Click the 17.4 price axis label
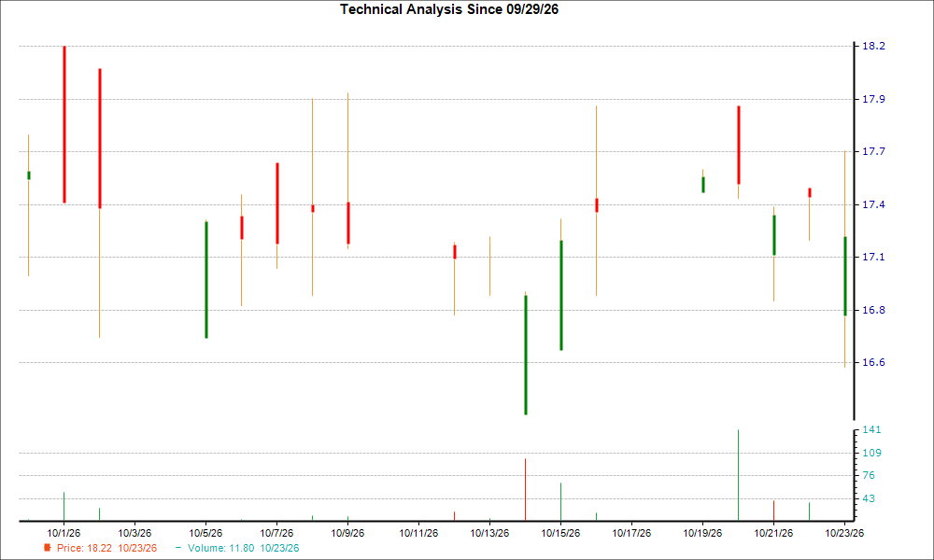This screenshot has height=560, width=934. [x=873, y=204]
